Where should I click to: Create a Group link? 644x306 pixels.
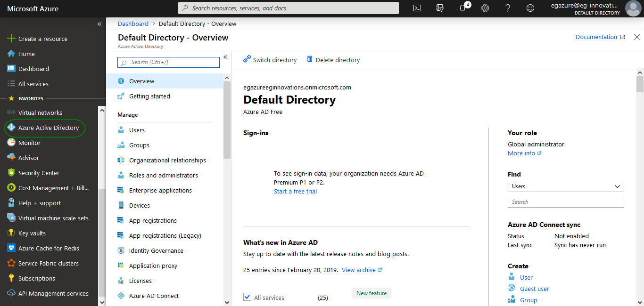coord(528,300)
